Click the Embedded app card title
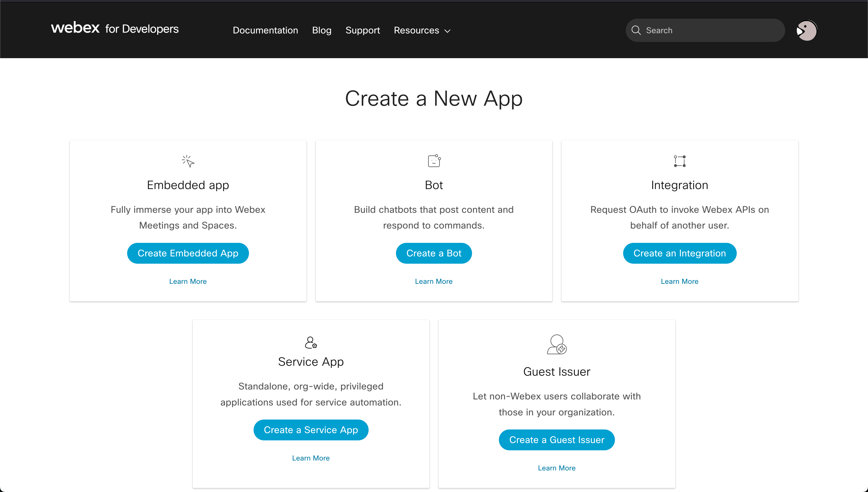868x492 pixels. [x=188, y=185]
